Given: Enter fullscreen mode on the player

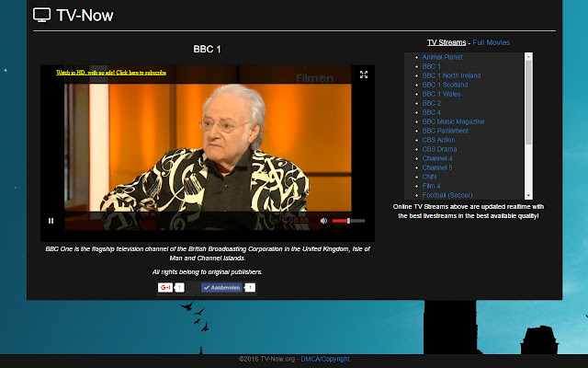Looking at the screenshot, I should coord(364,75).
